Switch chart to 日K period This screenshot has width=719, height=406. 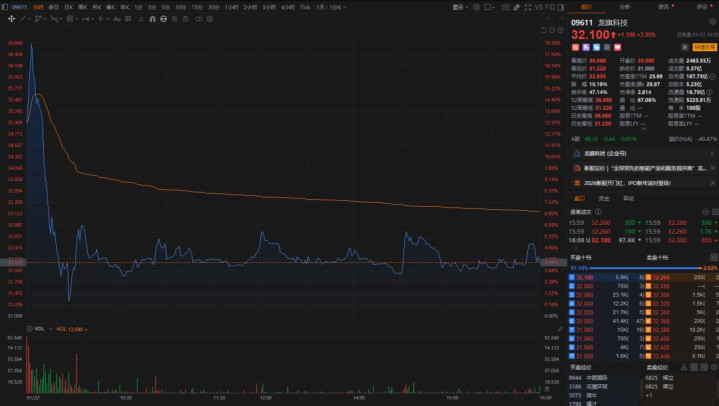coord(69,7)
